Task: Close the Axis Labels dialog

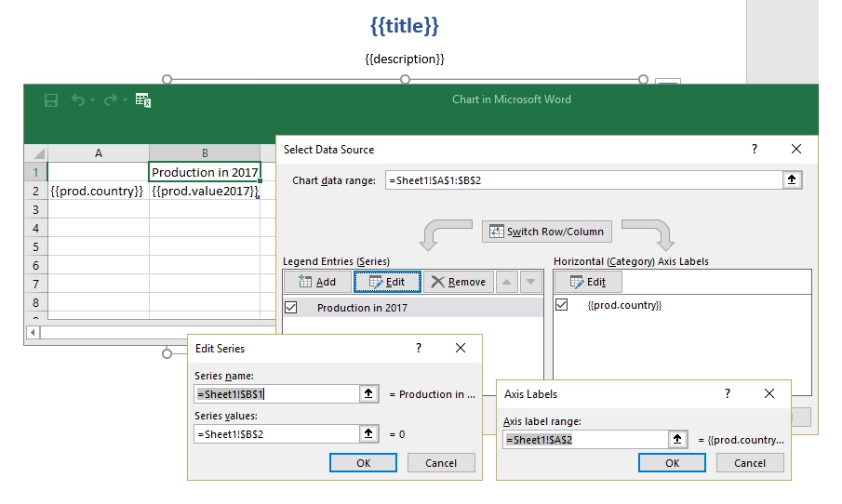Action: (x=769, y=393)
